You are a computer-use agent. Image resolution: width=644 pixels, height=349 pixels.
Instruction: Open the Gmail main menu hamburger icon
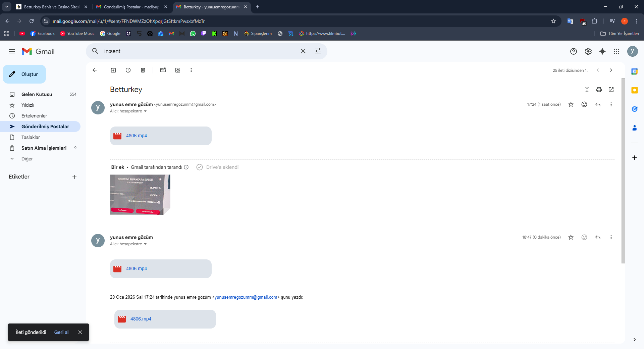(x=12, y=51)
